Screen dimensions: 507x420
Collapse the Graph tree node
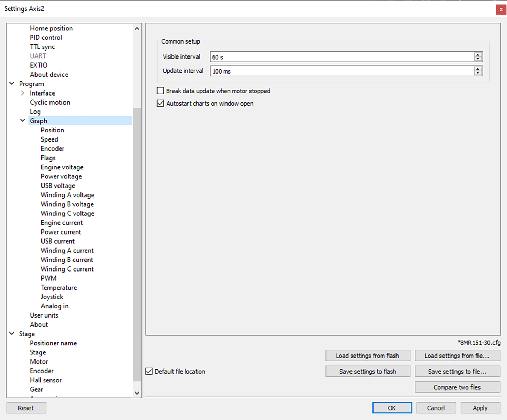(23, 121)
